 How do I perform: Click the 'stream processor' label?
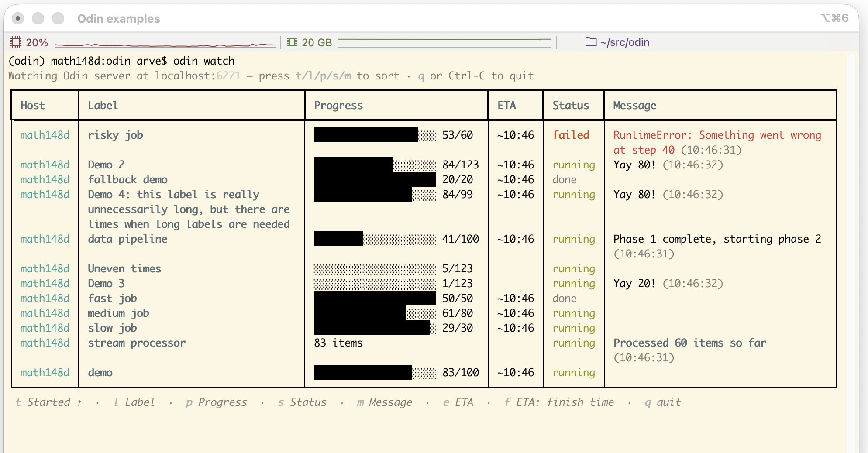(137, 343)
